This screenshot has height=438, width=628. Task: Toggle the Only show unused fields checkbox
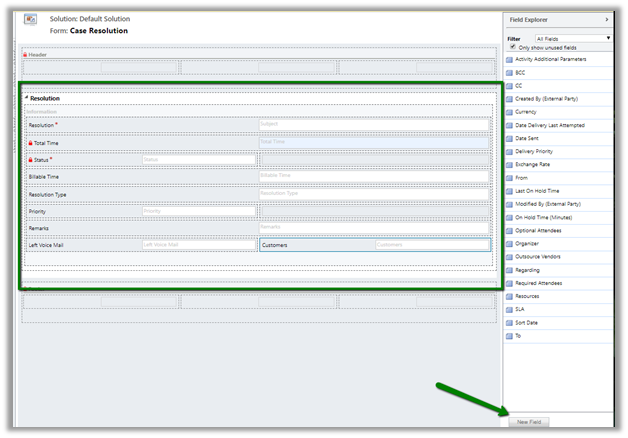[x=512, y=47]
